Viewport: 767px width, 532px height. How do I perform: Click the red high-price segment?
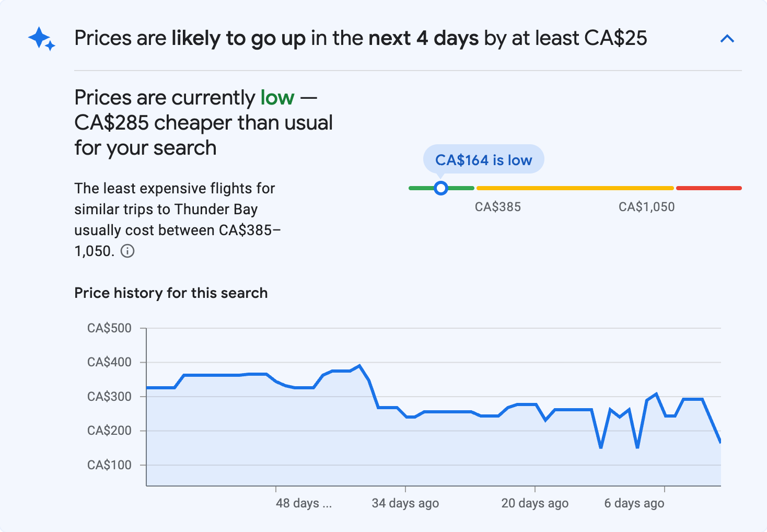(x=708, y=188)
